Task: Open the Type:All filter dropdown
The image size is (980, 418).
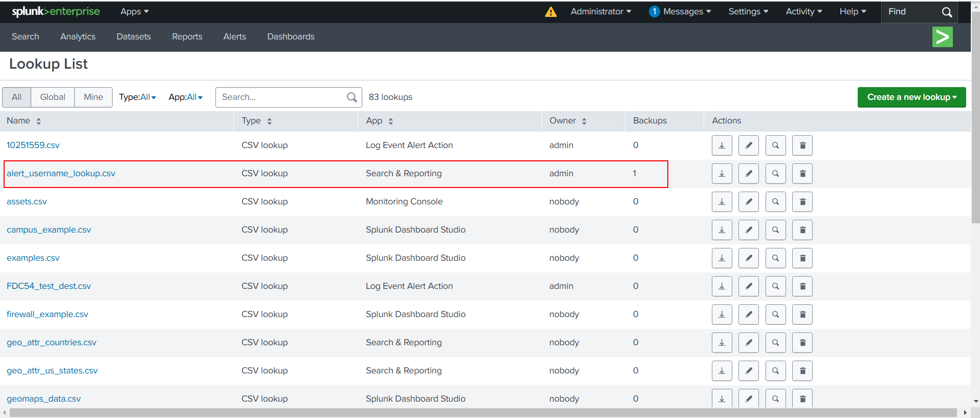Action: pos(137,97)
